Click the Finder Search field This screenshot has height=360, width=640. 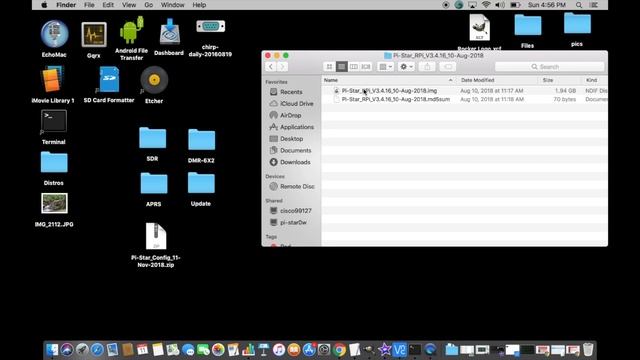(549, 67)
